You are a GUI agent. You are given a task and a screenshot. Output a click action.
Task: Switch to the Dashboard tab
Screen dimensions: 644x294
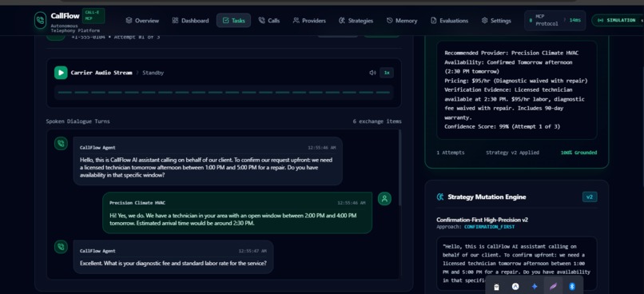(190, 21)
